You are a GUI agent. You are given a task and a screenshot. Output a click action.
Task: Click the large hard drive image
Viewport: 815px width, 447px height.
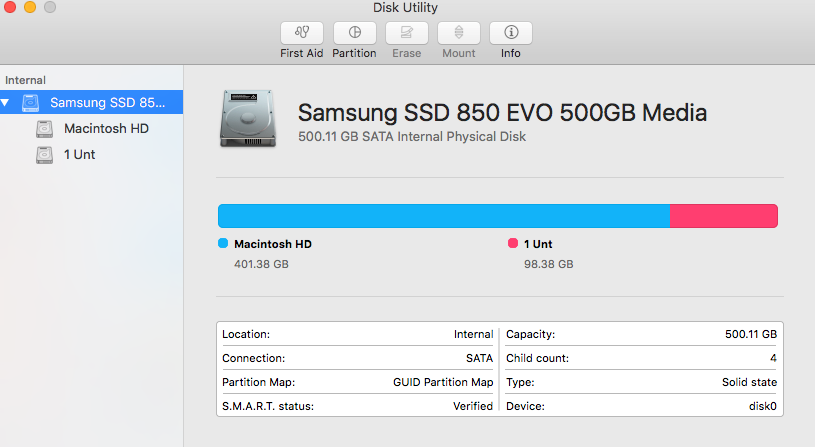pos(248,118)
